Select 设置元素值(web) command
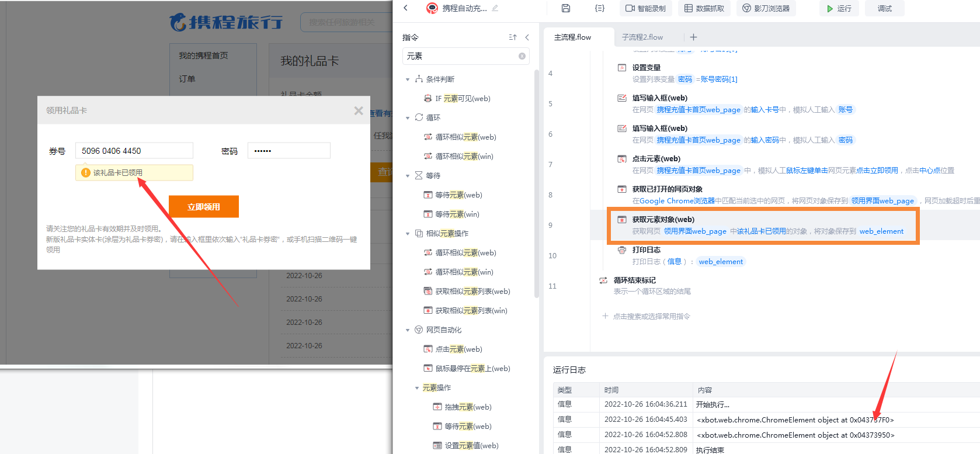Viewport: 980px width, 454px height. point(471,446)
